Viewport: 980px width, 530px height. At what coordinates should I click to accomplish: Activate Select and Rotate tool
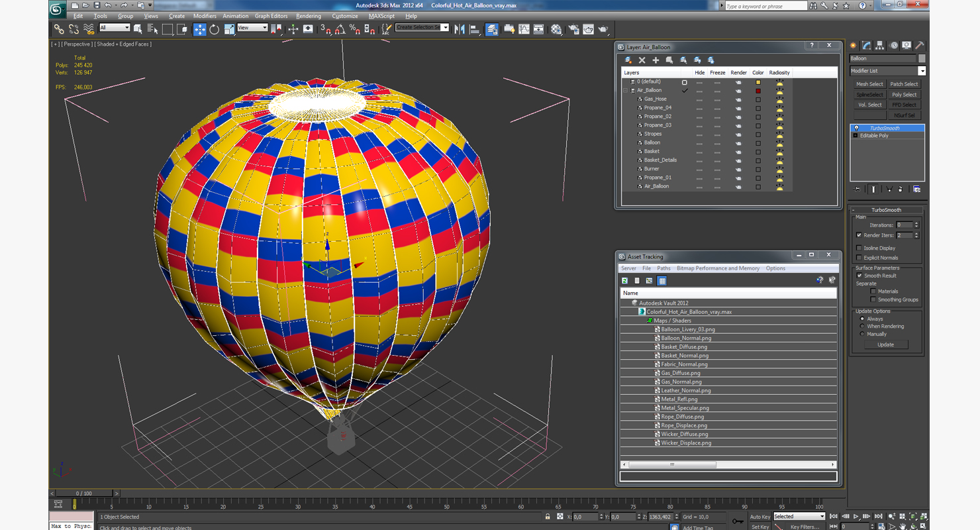tap(215, 29)
